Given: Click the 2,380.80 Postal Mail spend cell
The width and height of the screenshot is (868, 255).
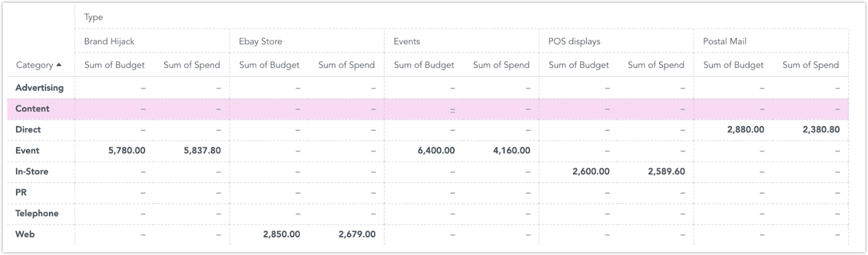Looking at the screenshot, I should point(821,130).
